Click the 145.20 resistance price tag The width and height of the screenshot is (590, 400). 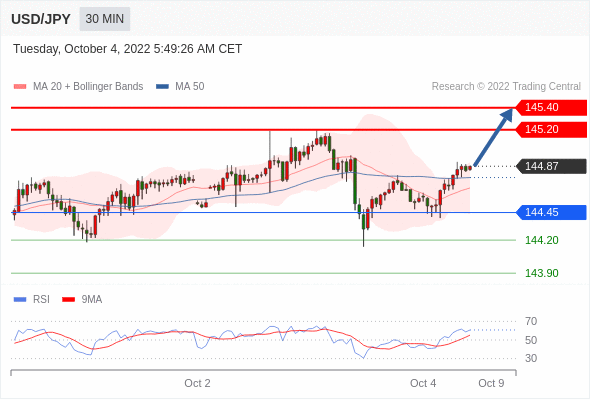point(551,129)
